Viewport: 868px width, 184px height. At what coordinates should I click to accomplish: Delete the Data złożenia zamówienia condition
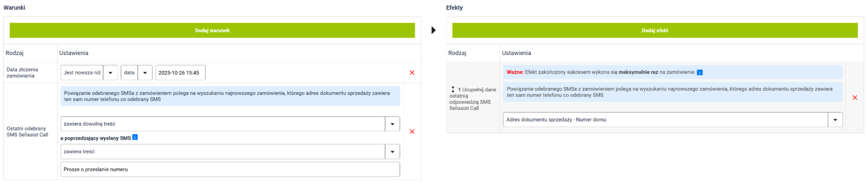pyautogui.click(x=412, y=73)
